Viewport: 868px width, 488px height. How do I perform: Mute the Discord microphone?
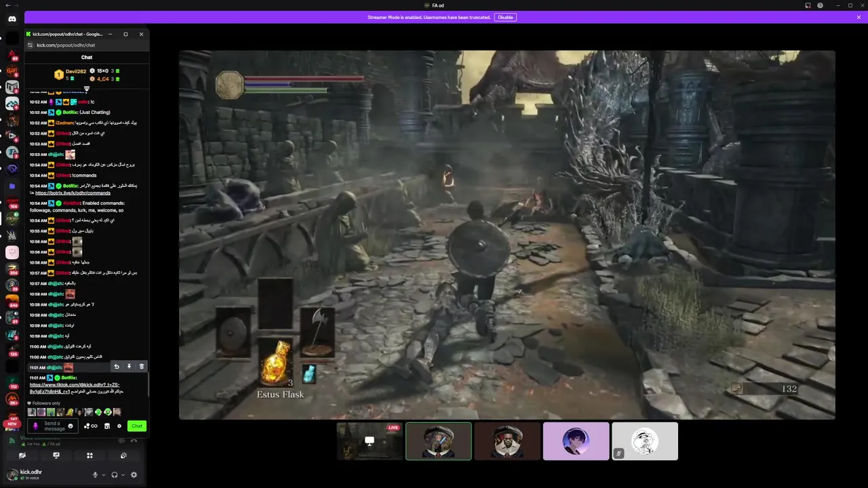pyautogui.click(x=96, y=475)
